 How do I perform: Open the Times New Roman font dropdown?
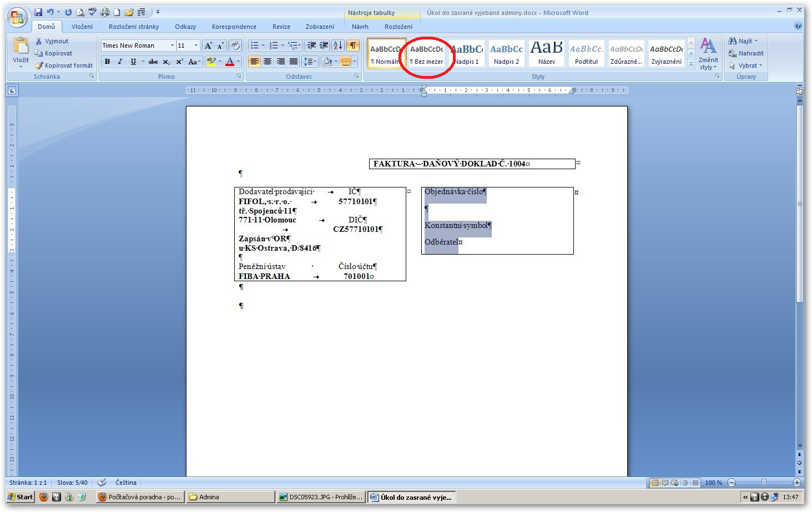(x=172, y=45)
